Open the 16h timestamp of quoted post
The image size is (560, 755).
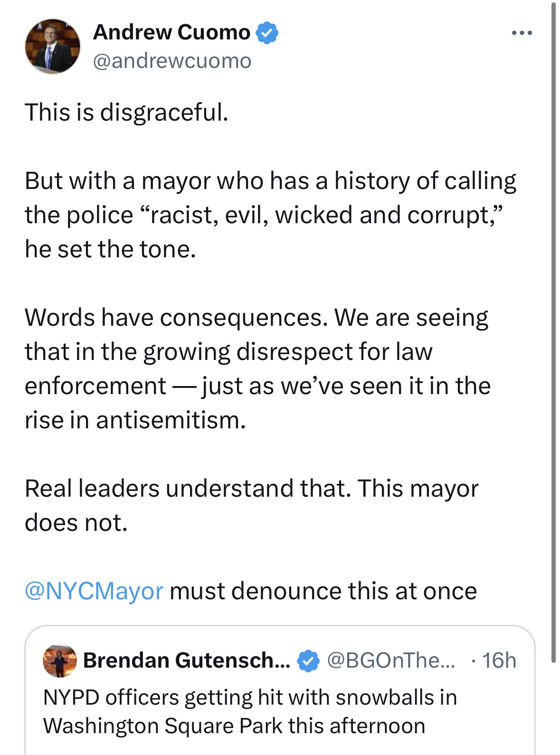click(499, 661)
